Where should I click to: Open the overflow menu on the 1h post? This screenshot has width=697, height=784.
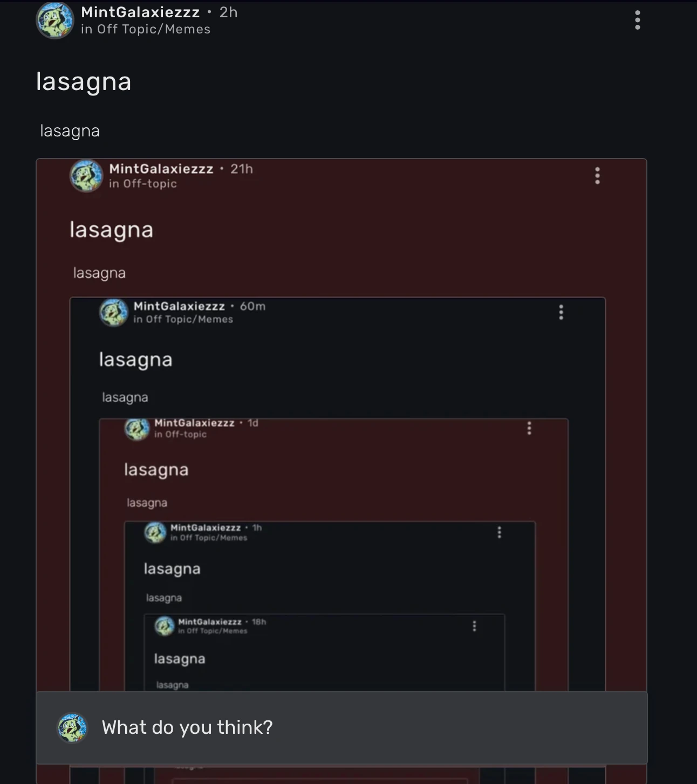(x=499, y=532)
